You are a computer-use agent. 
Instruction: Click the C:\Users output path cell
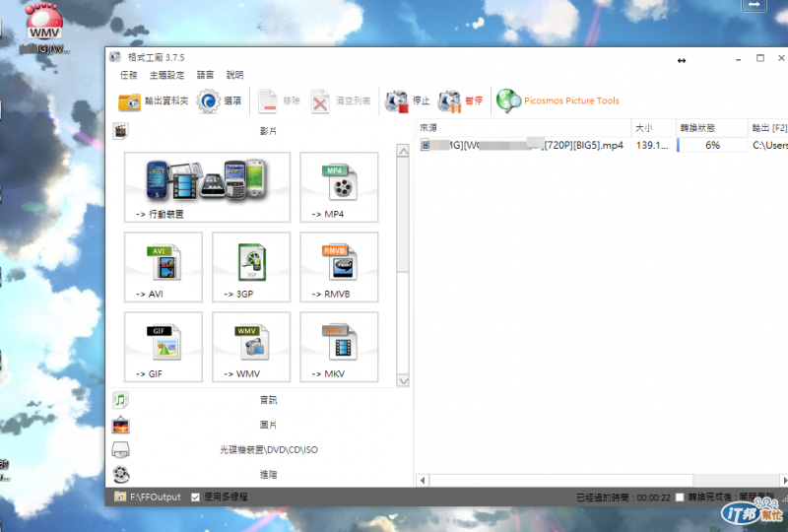tap(769, 146)
